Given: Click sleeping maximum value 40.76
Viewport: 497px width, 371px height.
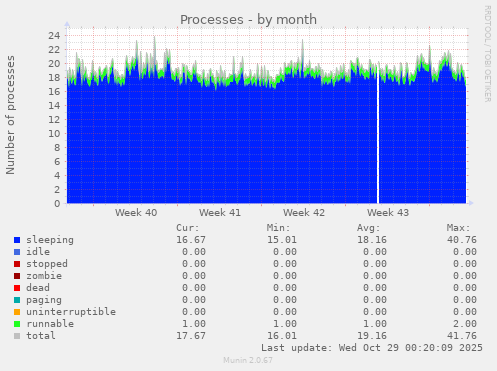Looking at the screenshot, I should click(462, 240).
